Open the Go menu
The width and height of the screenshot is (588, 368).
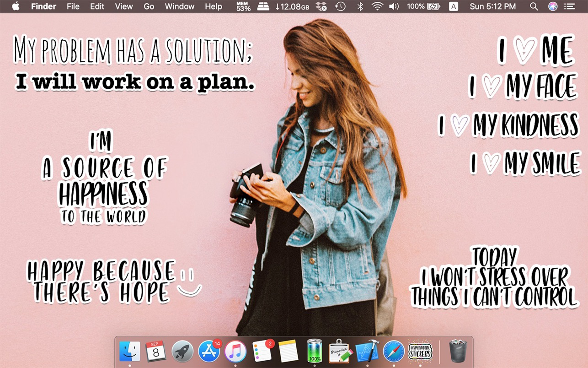pos(149,6)
